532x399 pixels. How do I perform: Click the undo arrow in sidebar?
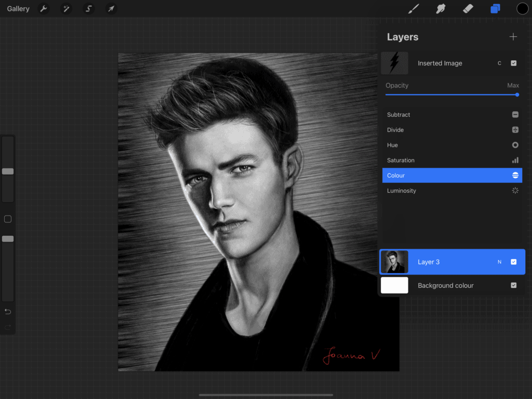(8, 311)
